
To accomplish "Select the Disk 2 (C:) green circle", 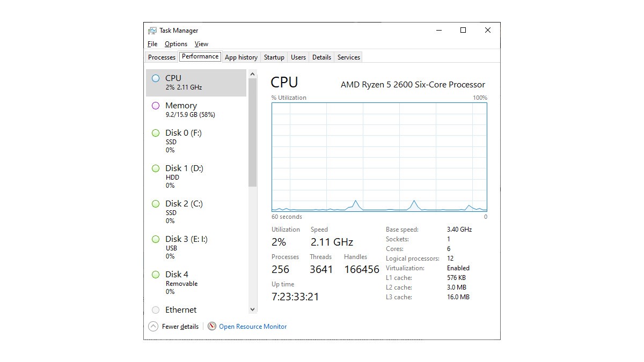I will point(156,204).
